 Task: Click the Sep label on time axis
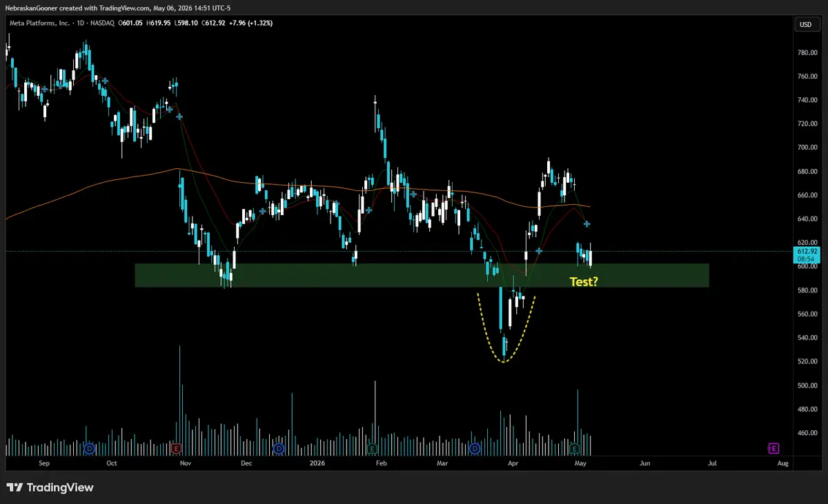click(x=46, y=464)
